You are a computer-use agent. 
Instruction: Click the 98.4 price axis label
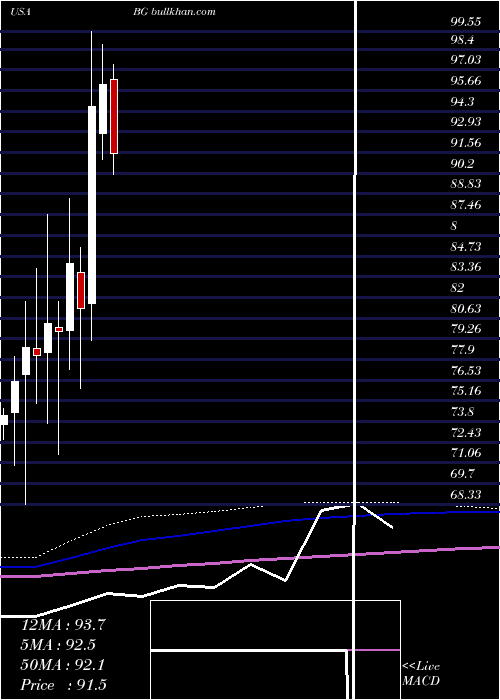(x=462, y=40)
